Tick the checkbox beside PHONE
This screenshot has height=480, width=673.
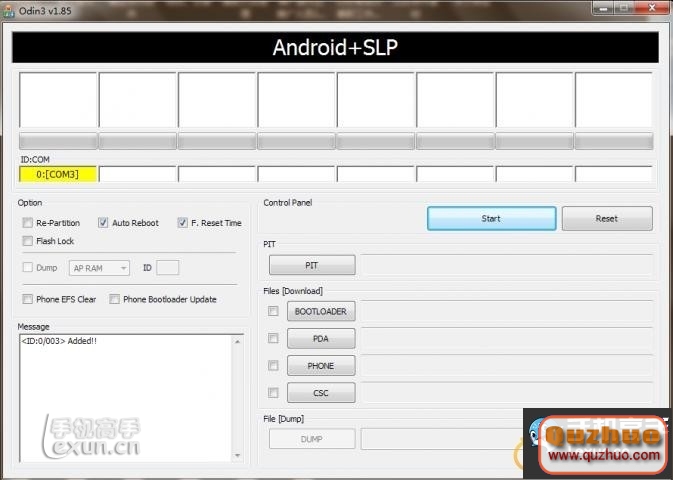[x=273, y=365]
